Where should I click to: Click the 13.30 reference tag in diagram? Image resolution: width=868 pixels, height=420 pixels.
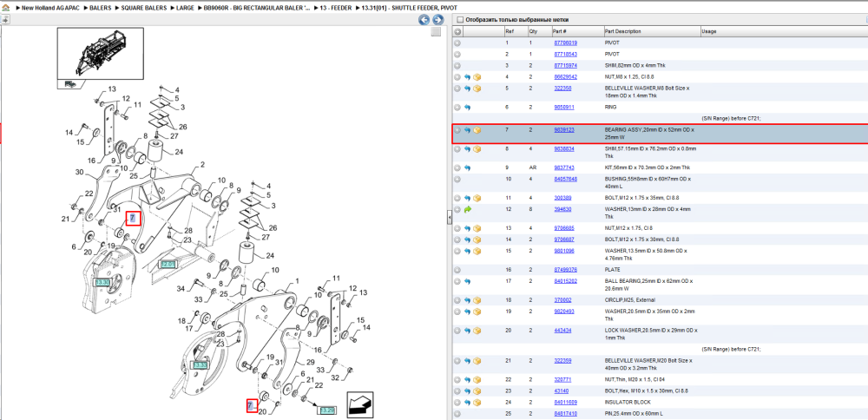coord(103,282)
